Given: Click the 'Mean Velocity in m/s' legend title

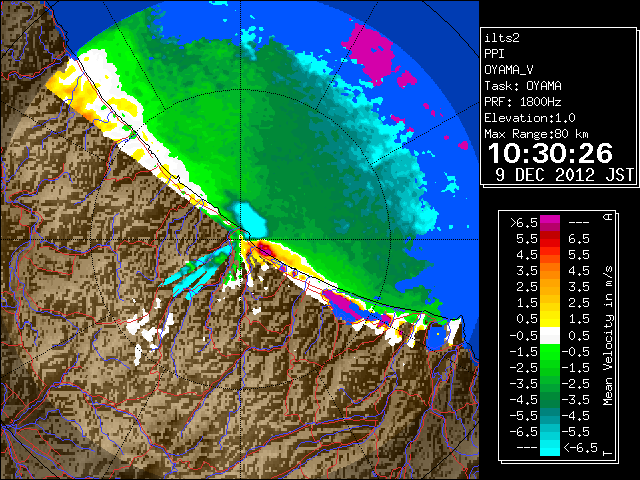Looking at the screenshot, I should coord(608,336).
